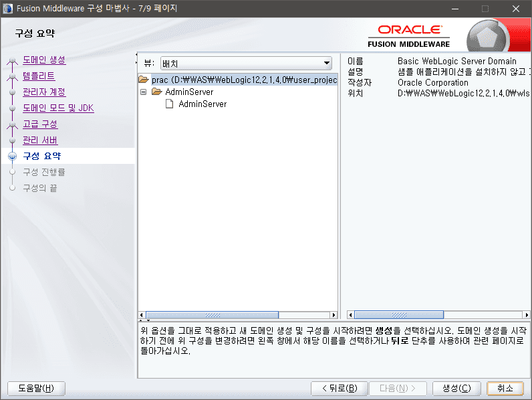
Task: Click the details pane right scroll arrow
Action: pos(527,315)
